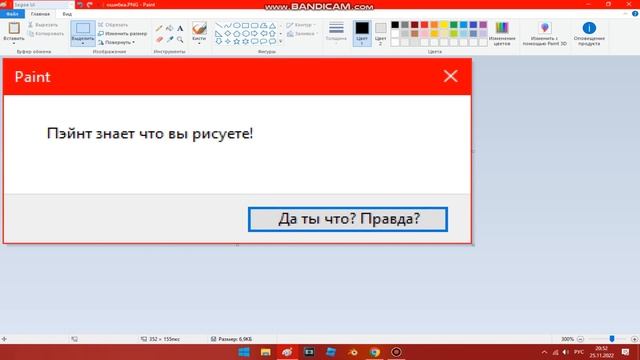Select the Цвет 2 color box
The height and width of the screenshot is (360, 640).
click(x=380, y=33)
